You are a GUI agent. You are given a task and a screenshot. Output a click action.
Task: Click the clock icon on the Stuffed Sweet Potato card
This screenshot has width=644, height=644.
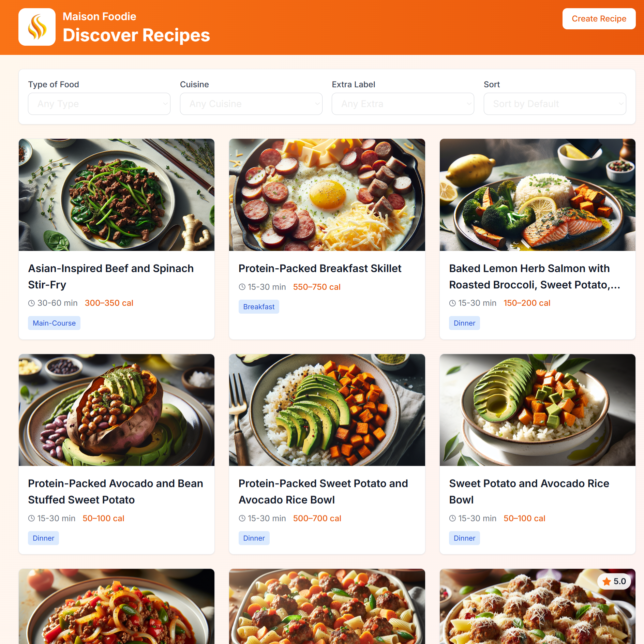coord(31,518)
